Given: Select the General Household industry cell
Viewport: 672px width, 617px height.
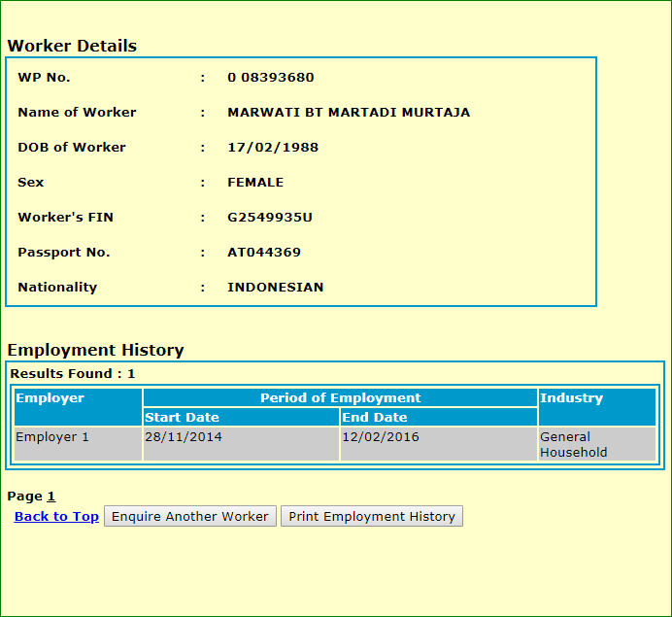Looking at the screenshot, I should point(573,445).
